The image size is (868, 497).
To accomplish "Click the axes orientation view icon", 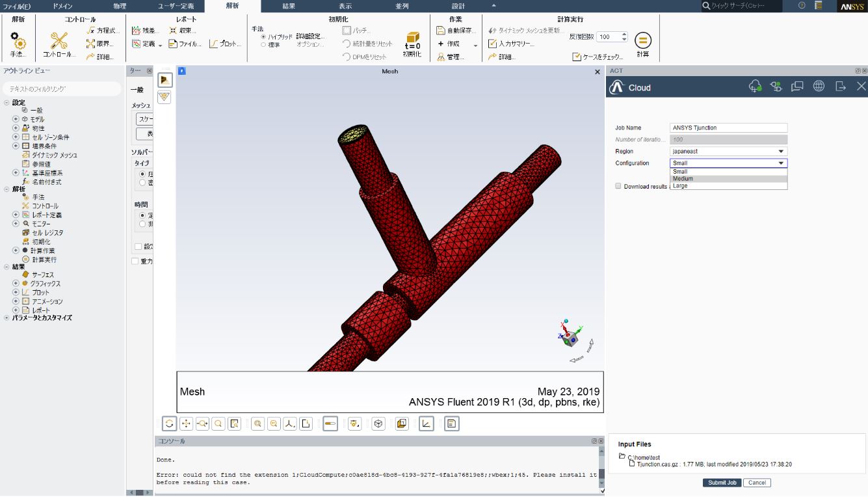I will pos(291,423).
